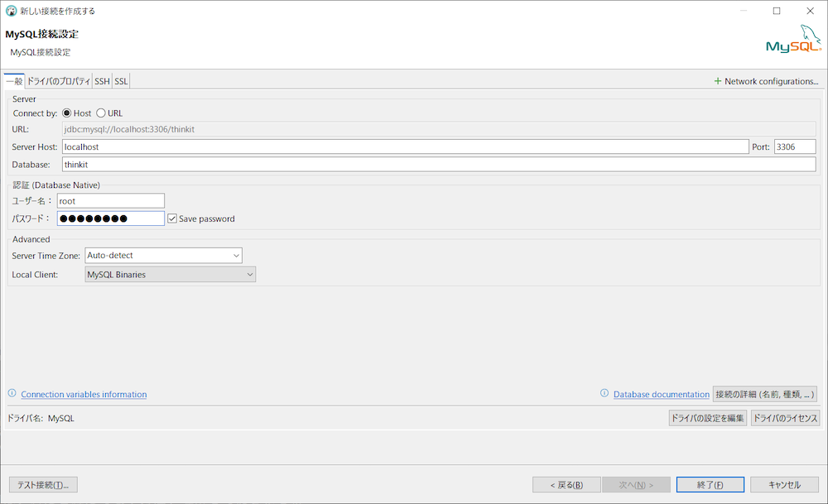Click the MySQL dolphin logo
This screenshot has height=504, width=828.
tap(794, 39)
